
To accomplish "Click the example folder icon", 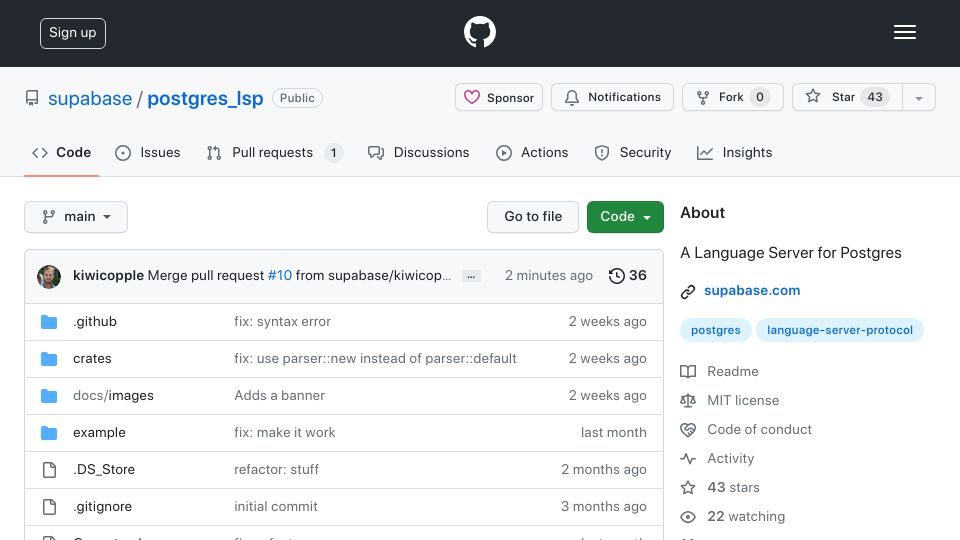I will [49, 433].
